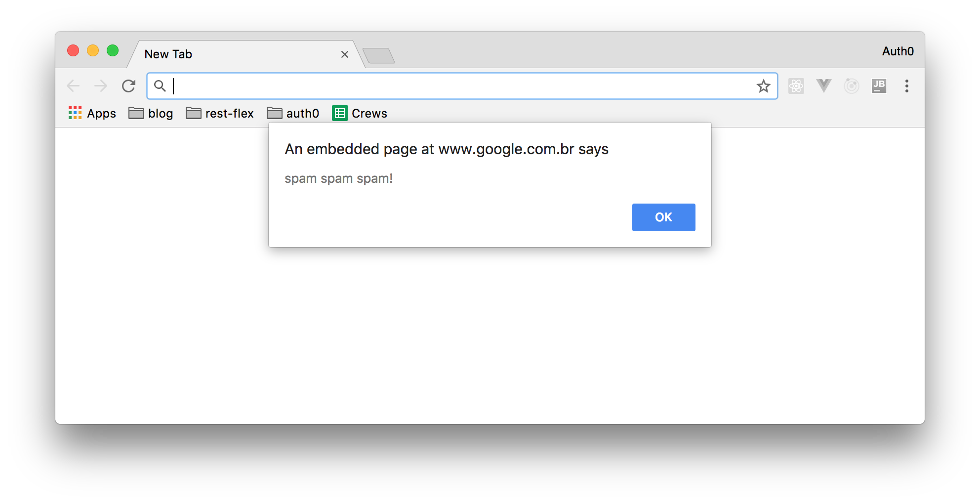Click the reload page icon

[129, 86]
